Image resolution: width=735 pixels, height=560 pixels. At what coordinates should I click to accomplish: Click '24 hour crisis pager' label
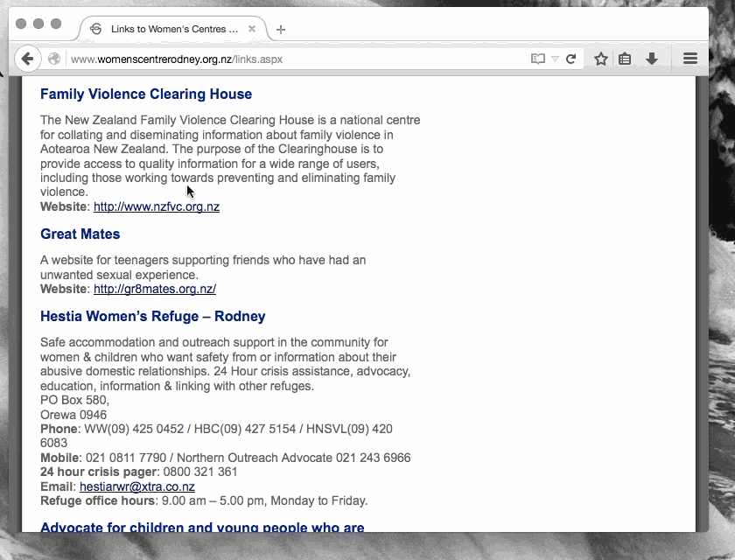click(100, 472)
